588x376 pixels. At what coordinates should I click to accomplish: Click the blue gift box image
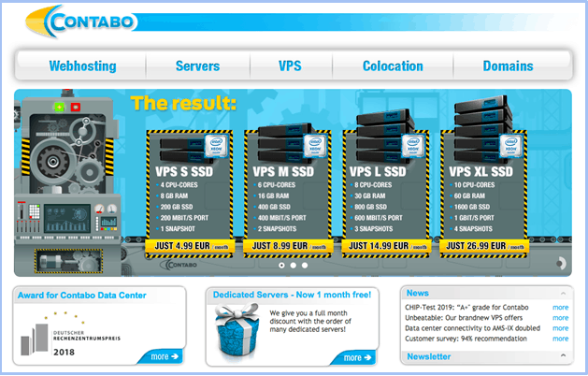[x=237, y=329]
